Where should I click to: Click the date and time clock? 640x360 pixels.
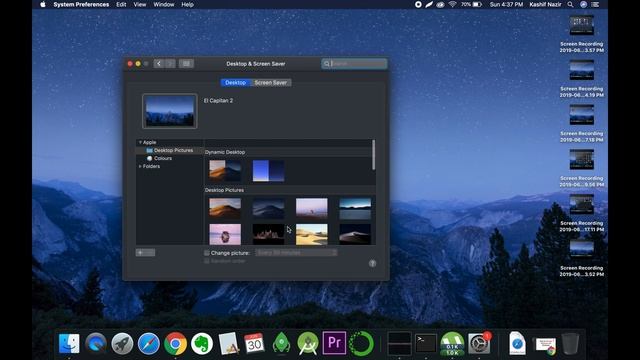coord(506,4)
